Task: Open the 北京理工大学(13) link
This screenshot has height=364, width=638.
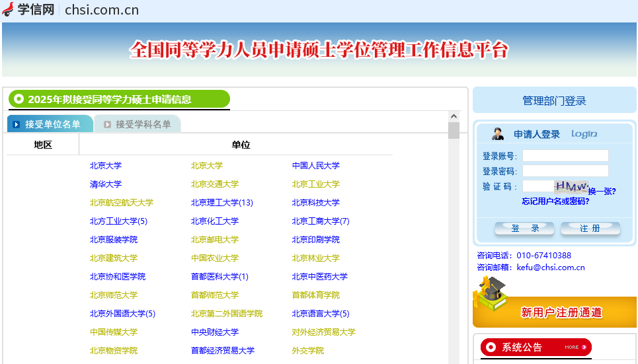Action: click(x=221, y=203)
